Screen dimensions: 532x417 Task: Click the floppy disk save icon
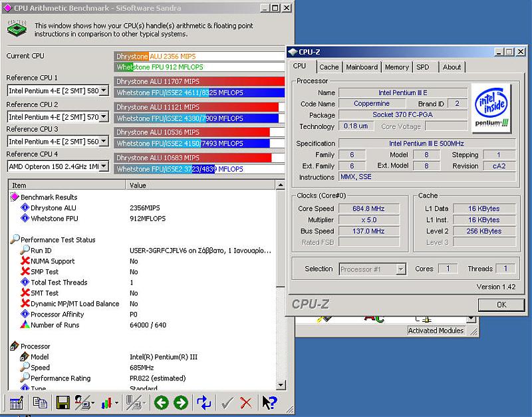pos(63,403)
